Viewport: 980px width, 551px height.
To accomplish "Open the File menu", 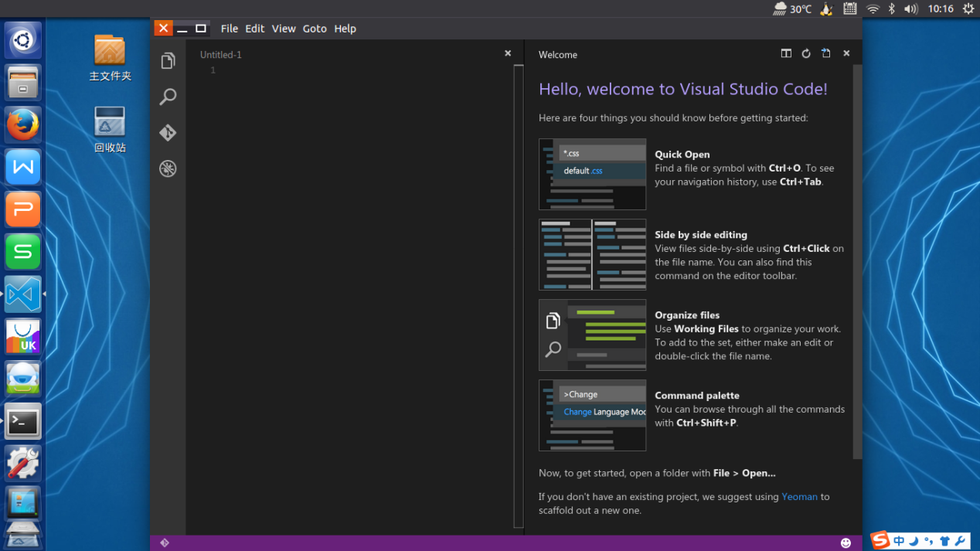I will point(229,28).
